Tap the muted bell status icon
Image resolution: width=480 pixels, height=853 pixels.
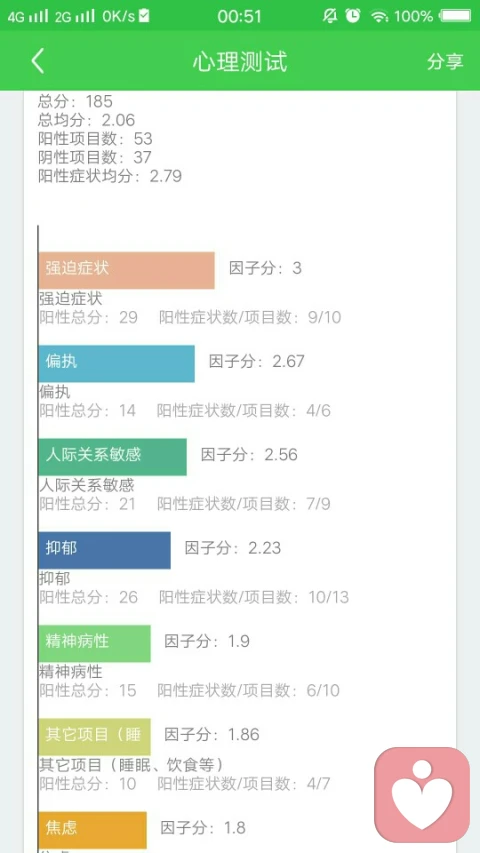point(330,16)
